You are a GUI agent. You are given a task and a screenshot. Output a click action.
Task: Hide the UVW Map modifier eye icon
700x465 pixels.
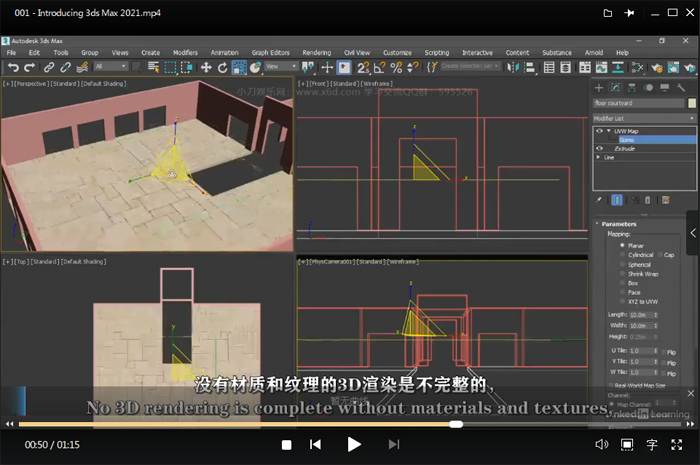click(x=600, y=131)
